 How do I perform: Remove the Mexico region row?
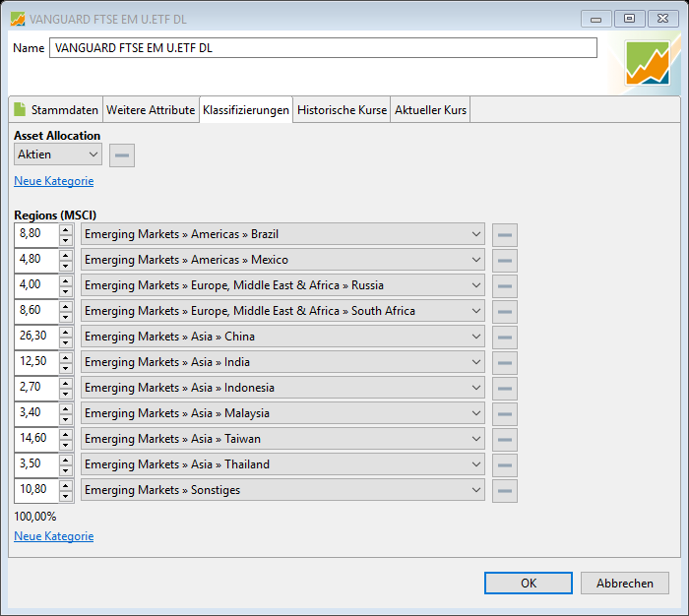click(x=504, y=261)
